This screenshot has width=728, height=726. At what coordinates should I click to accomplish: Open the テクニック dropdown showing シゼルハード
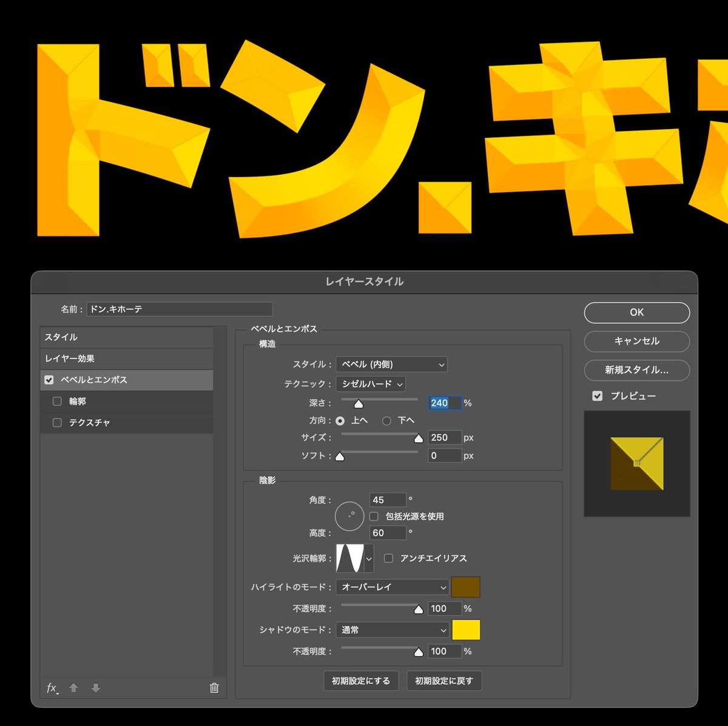370,384
